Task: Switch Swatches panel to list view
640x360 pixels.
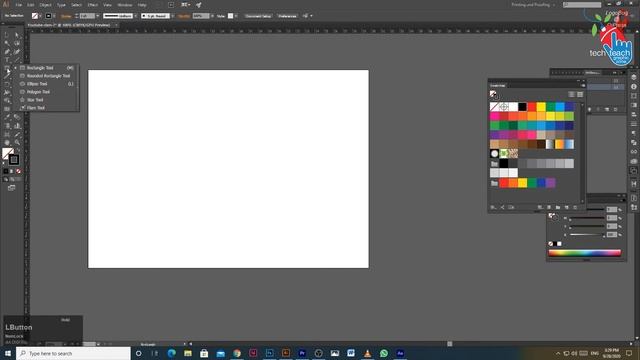Action: 571,94
